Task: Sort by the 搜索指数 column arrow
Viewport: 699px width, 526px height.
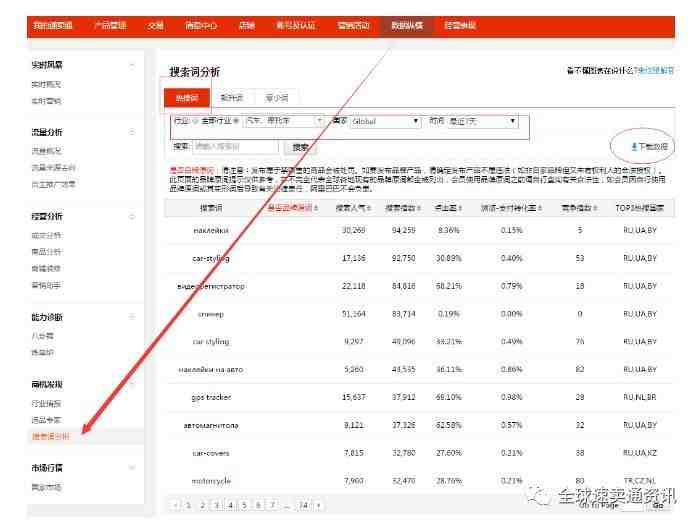Action: (x=419, y=208)
